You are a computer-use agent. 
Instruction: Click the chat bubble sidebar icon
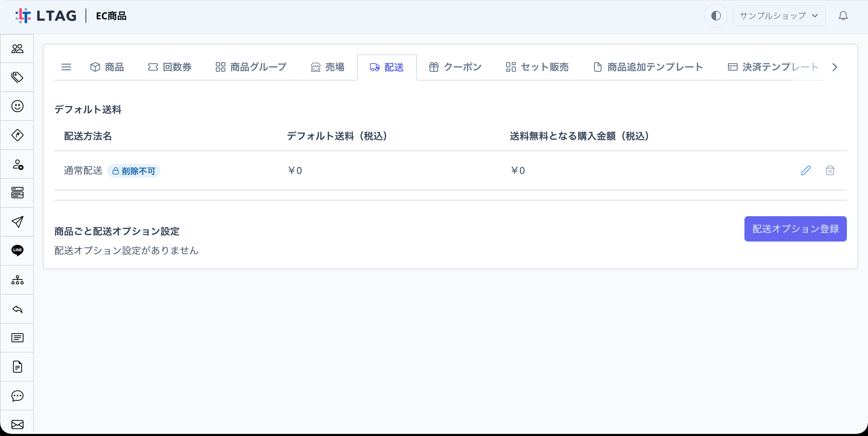tap(17, 396)
